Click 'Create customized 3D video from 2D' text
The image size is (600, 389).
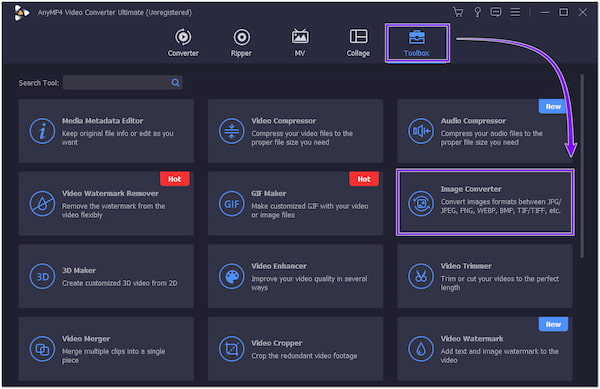[x=119, y=283]
